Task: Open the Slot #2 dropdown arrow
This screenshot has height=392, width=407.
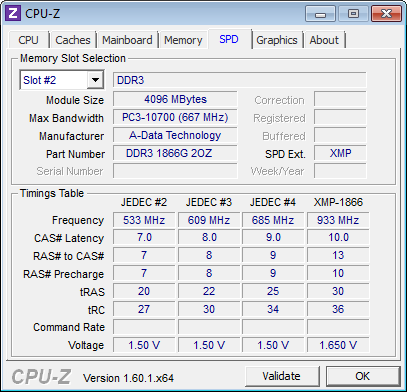Action: point(95,80)
